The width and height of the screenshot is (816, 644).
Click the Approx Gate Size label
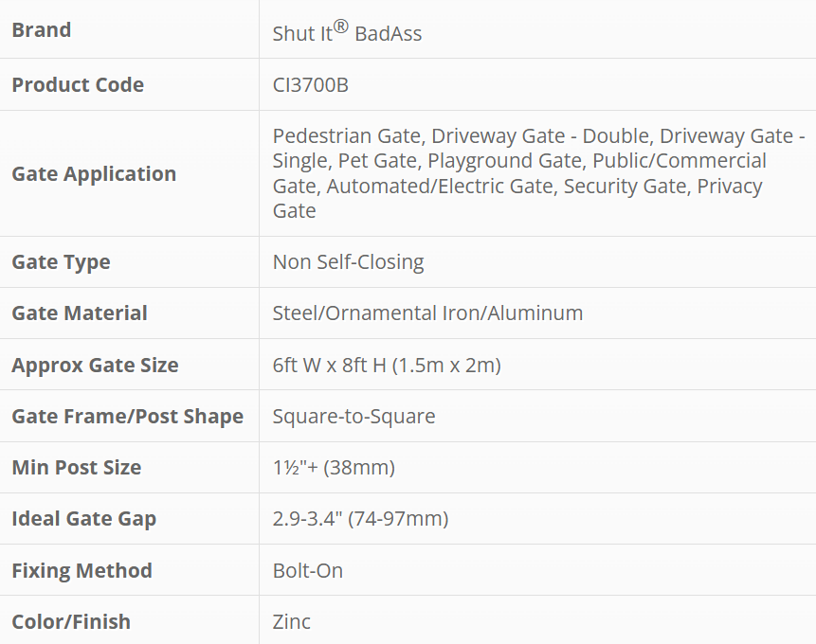click(x=95, y=366)
